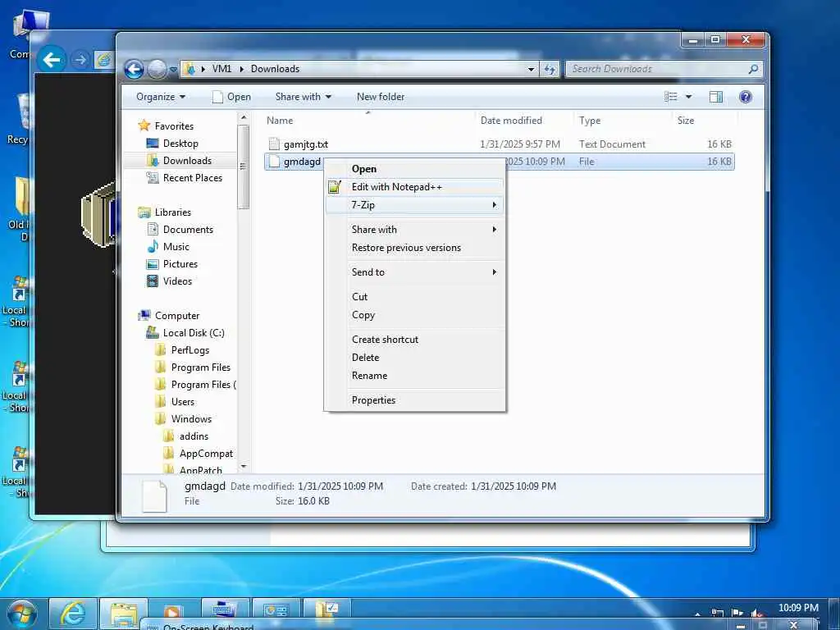840x630 pixels.
Task: Select the AppCompat folder
Action: 206,454
